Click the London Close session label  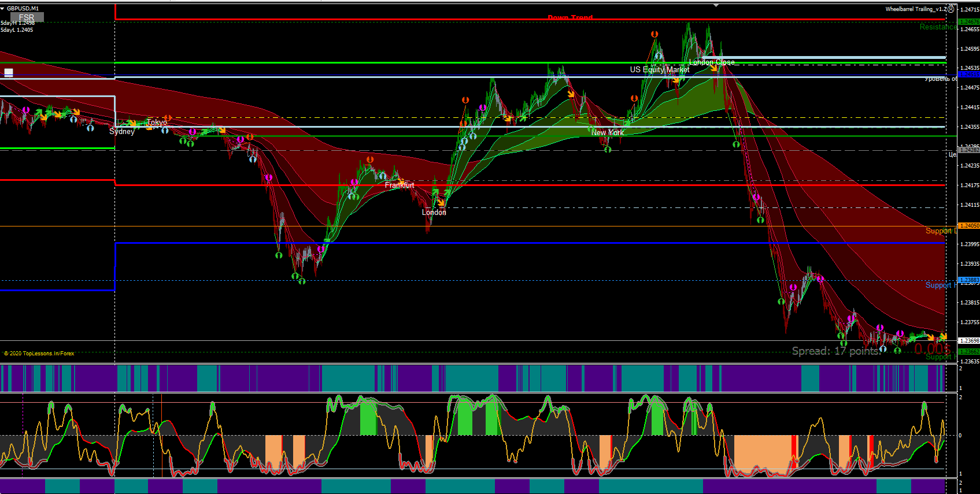coord(712,62)
